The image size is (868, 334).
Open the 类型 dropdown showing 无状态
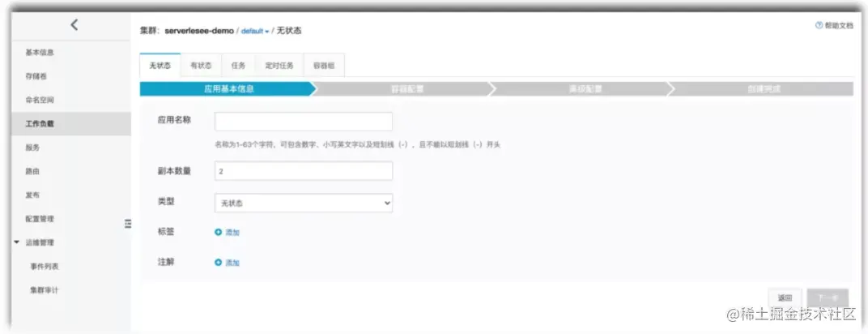304,203
